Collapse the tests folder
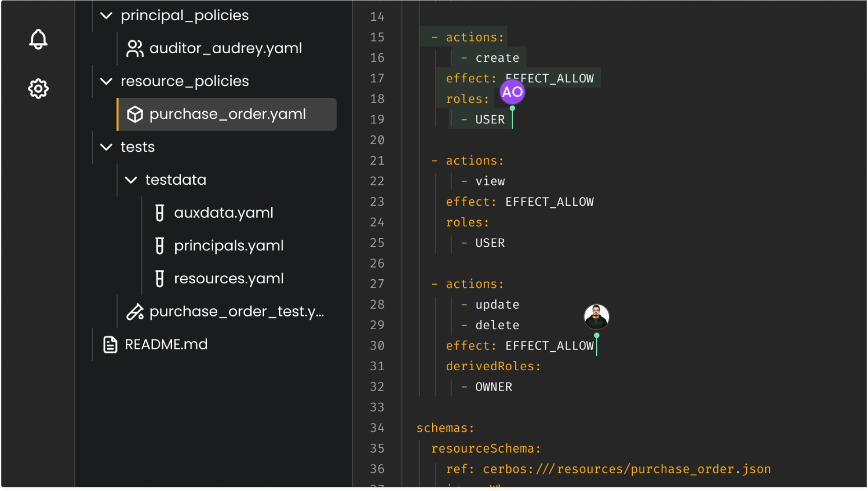Image resolution: width=868 pixels, height=491 pixels. (x=106, y=147)
